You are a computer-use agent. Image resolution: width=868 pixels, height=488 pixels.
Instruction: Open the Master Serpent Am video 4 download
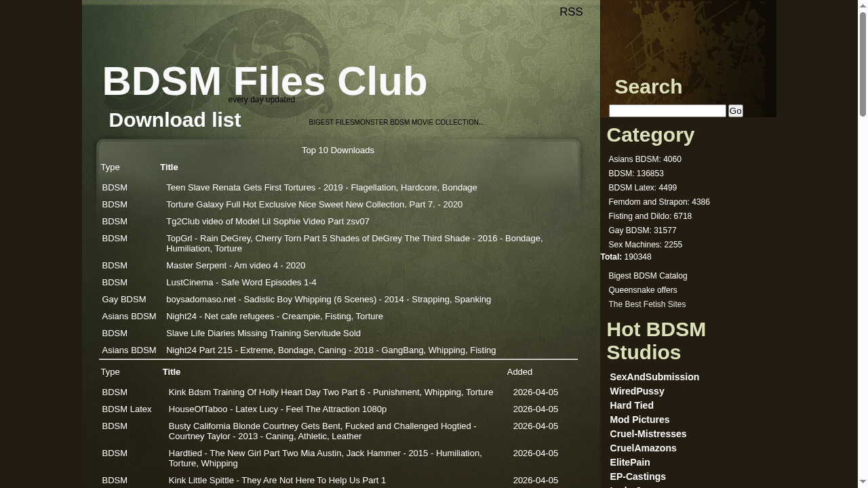[235, 265]
